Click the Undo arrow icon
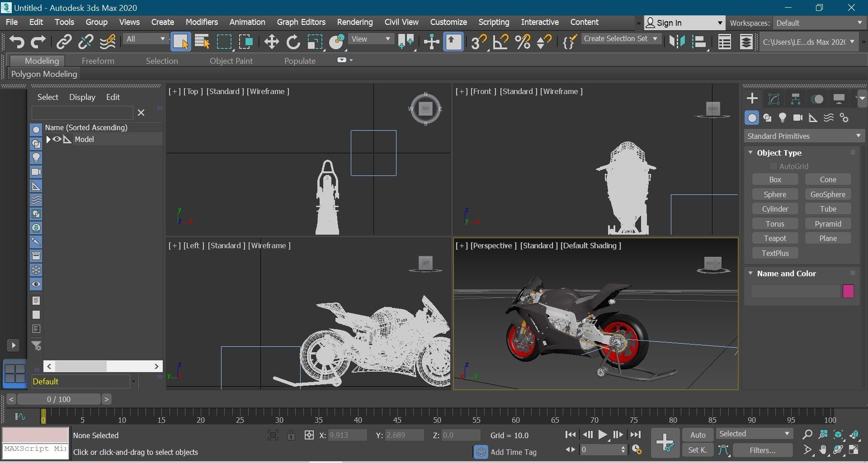The width and height of the screenshot is (868, 463). pos(17,42)
